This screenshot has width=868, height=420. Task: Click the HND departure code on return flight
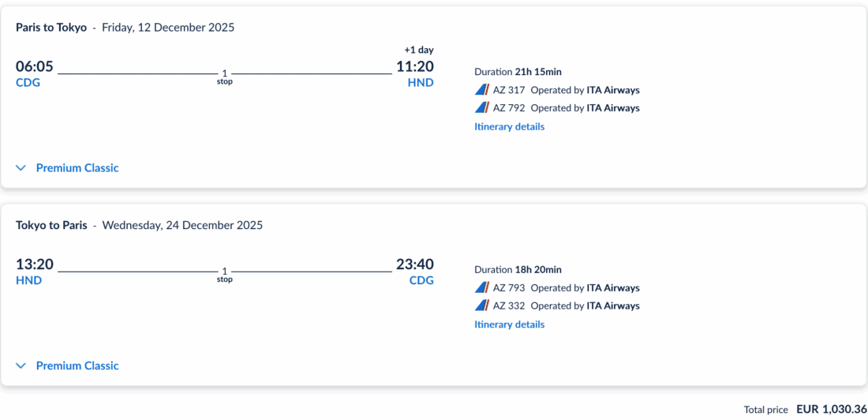point(28,280)
